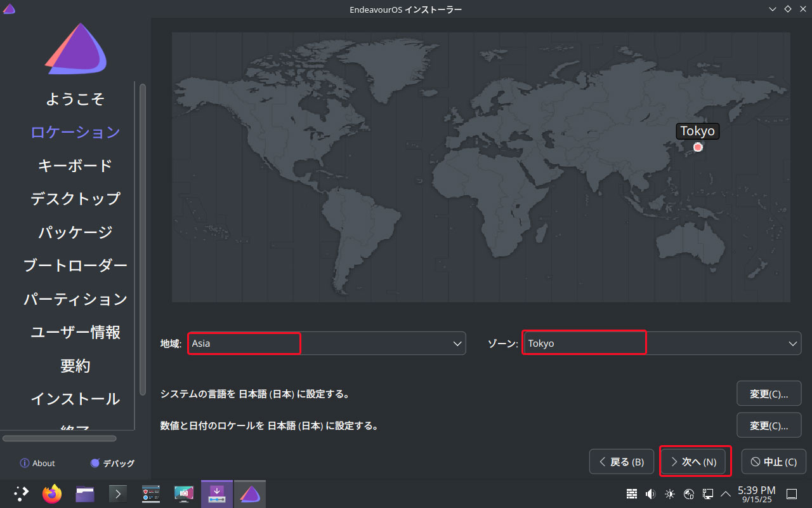The height and width of the screenshot is (508, 812).
Task: Open the display/network connection tray icon
Action: coord(708,494)
